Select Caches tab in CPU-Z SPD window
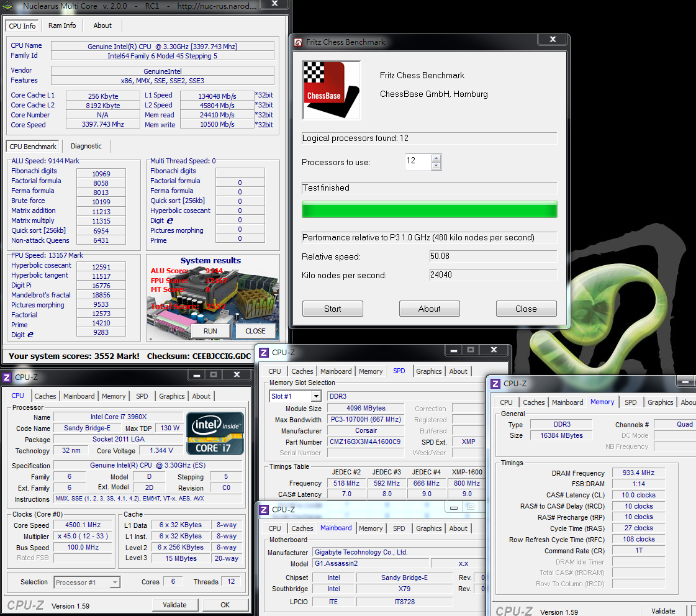Viewport: 696px width, 616px height. pos(302,371)
